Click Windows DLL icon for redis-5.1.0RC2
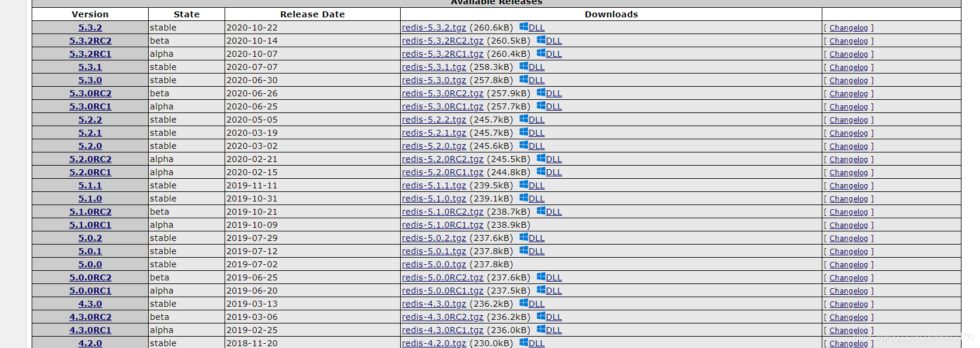The width and height of the screenshot is (980, 348). [x=541, y=211]
